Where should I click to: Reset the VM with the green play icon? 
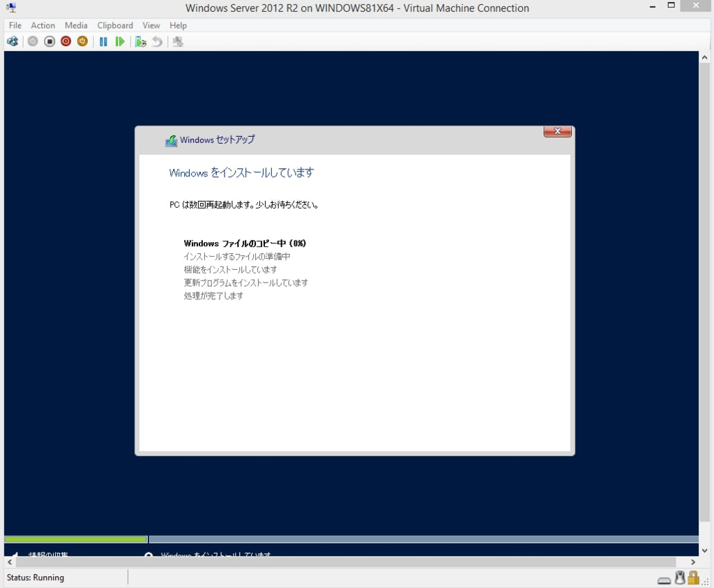point(120,41)
